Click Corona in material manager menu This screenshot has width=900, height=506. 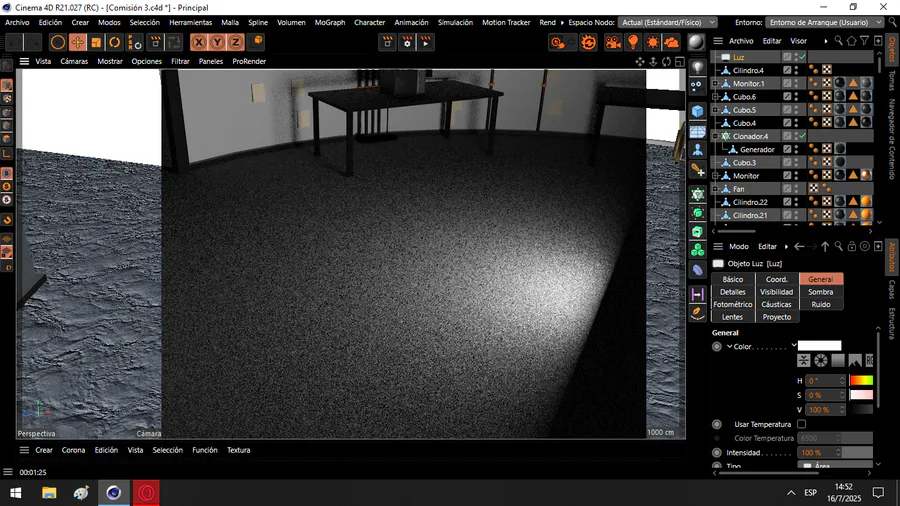(73, 450)
